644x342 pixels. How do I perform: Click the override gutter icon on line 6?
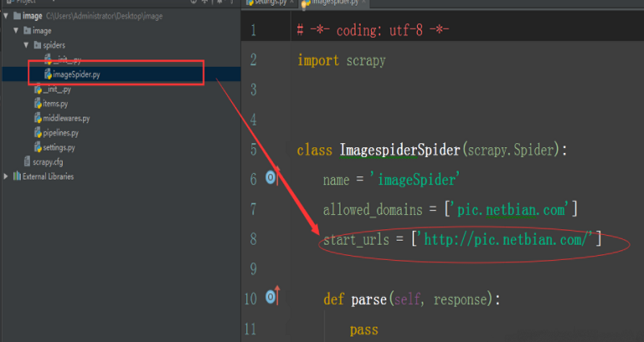[x=272, y=176]
